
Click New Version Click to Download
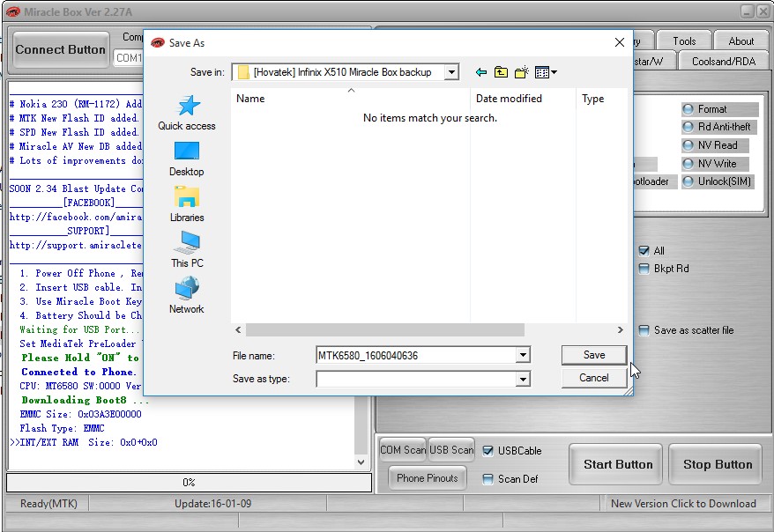(683, 504)
